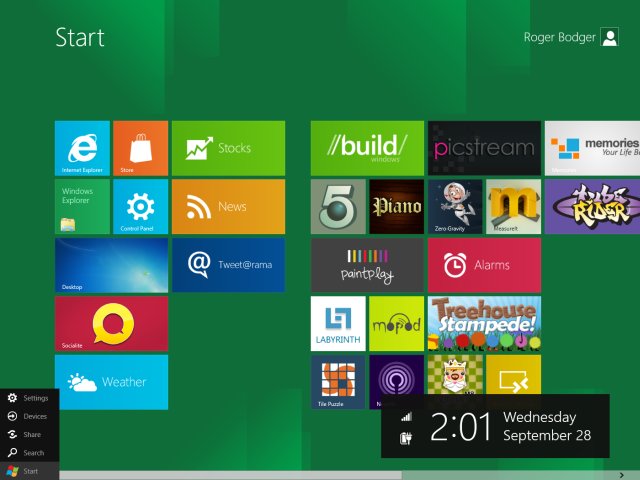Open the Control Panel tile
Viewport: 640px width, 480px height.
click(140, 207)
